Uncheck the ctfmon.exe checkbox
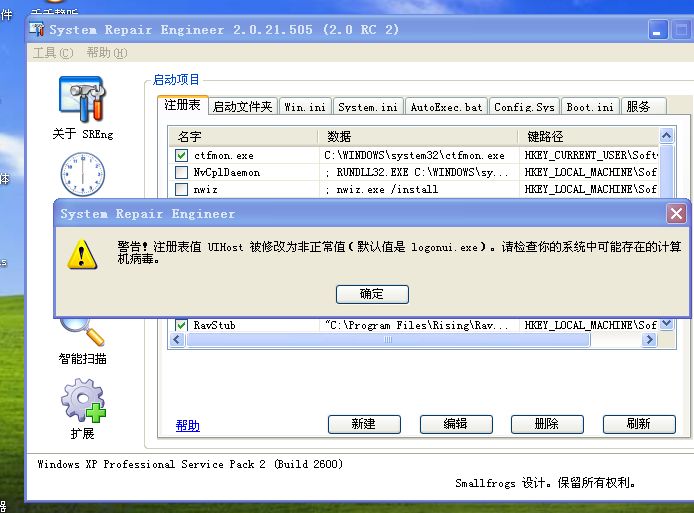694x513 pixels. (181, 155)
